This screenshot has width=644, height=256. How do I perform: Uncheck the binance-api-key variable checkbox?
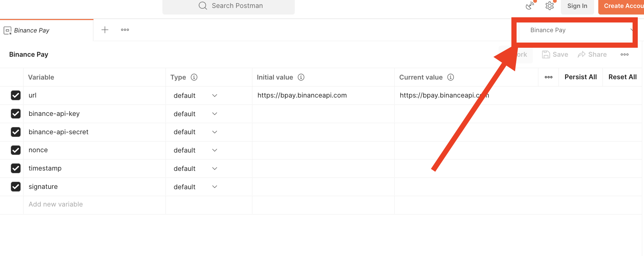click(x=16, y=113)
